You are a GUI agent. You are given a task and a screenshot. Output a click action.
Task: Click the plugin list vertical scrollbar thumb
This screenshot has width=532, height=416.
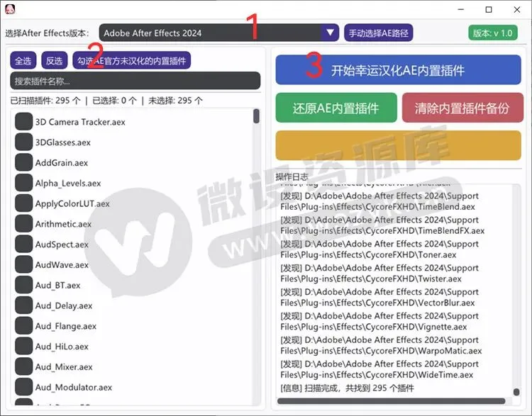pos(256,116)
